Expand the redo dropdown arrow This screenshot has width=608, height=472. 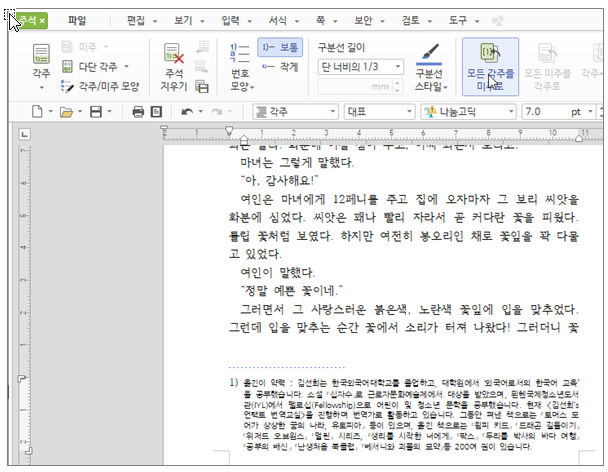tap(230, 112)
